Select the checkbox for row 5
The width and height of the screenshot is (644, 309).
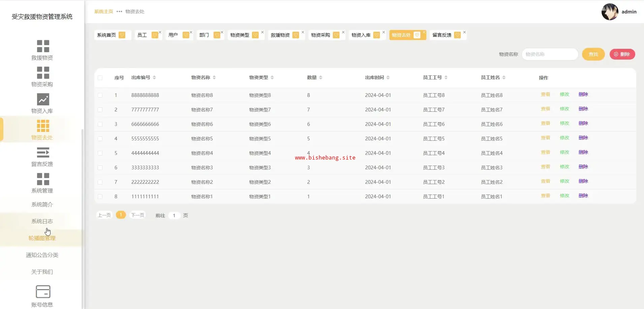(100, 153)
